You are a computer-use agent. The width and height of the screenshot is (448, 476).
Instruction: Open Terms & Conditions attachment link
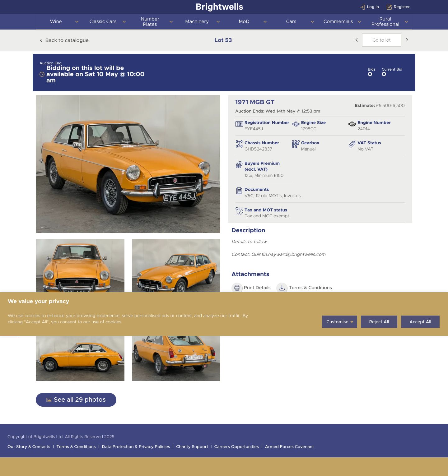[310, 288]
